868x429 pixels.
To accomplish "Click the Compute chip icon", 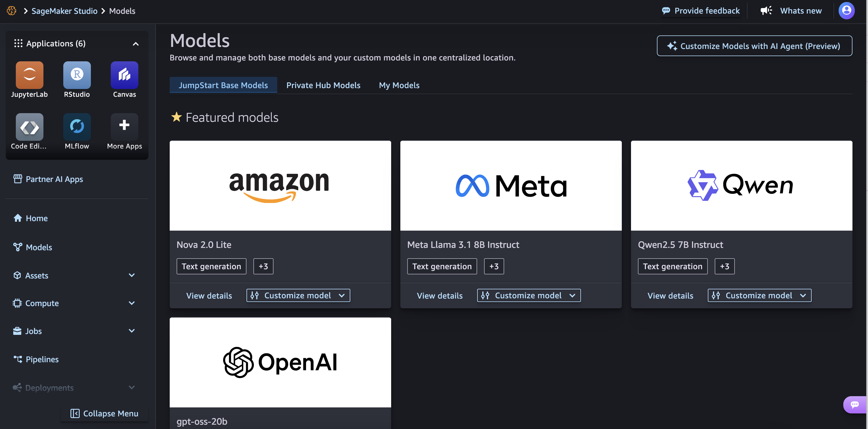I will pos(17,303).
